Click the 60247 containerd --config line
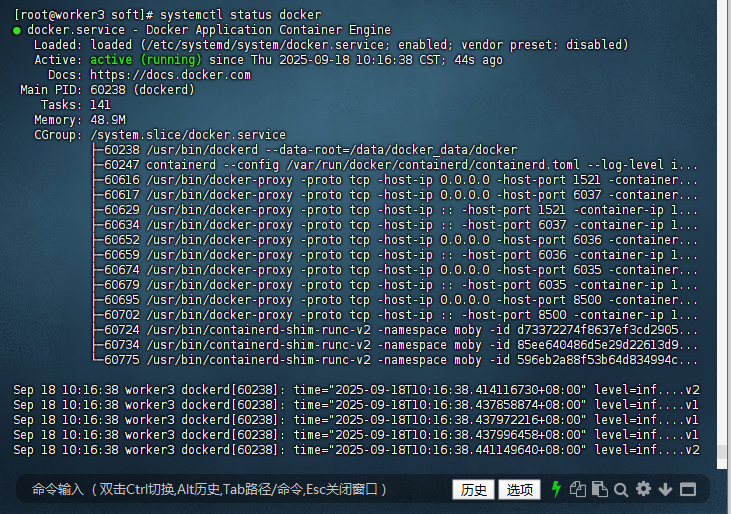Image resolution: width=731 pixels, height=514 pixels. click(x=395, y=165)
